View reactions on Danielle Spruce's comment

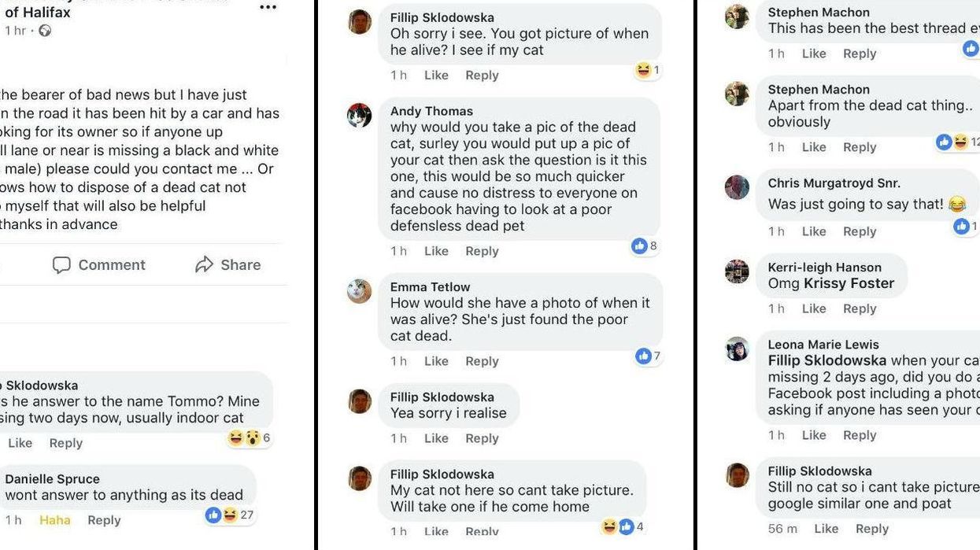pyautogui.click(x=231, y=515)
